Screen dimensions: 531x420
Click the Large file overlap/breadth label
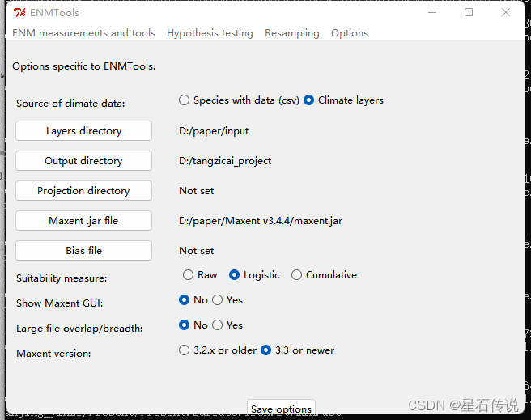pos(79,329)
